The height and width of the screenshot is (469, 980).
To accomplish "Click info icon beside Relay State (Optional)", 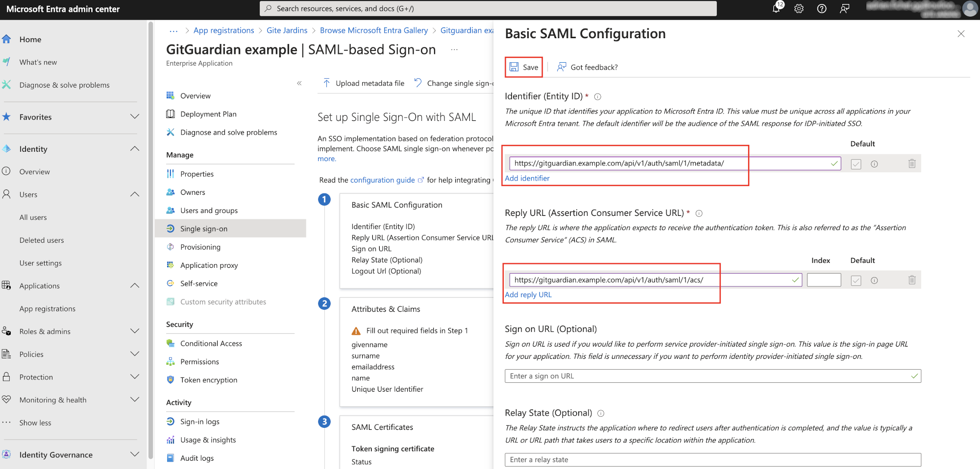I will pos(601,413).
